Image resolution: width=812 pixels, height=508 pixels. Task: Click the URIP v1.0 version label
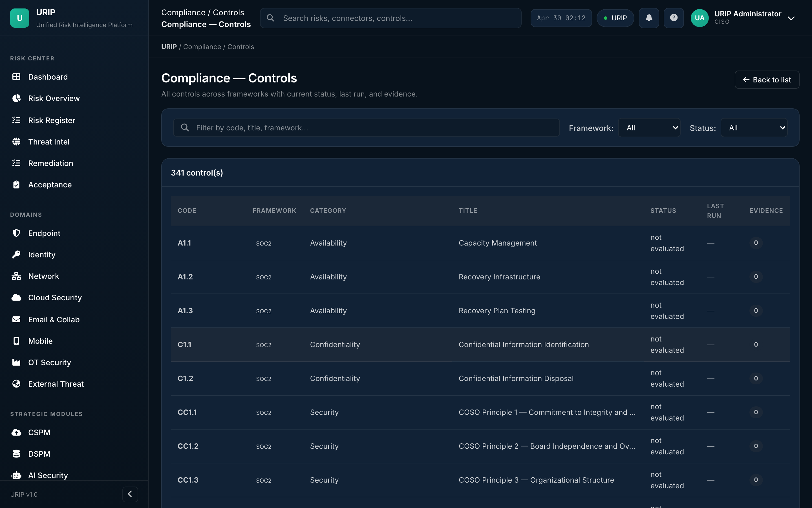click(x=24, y=494)
